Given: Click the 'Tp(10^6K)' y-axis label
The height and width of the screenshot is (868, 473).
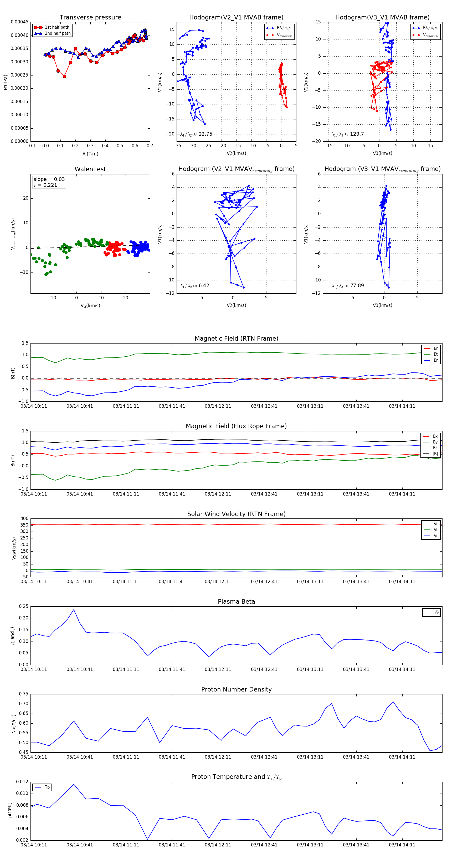Looking at the screenshot, I should tap(10, 811).
